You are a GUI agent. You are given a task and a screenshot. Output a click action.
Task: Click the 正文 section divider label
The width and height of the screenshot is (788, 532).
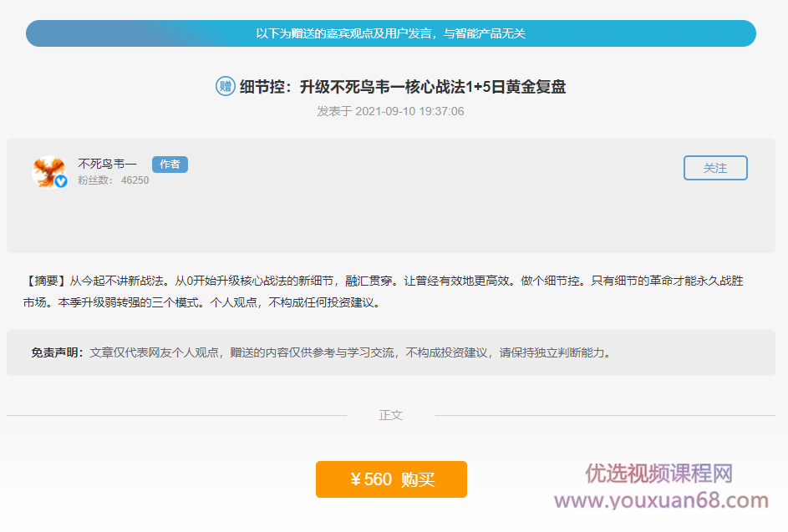[392, 415]
